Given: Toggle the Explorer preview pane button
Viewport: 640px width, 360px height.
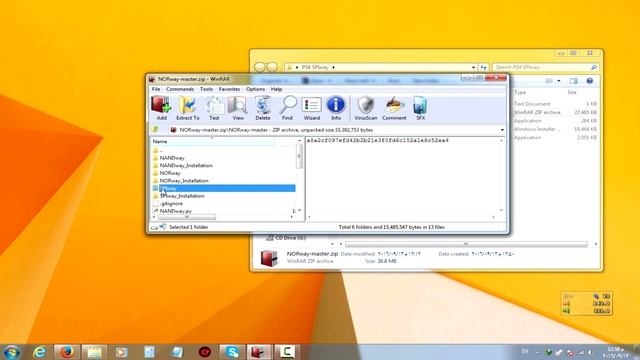Looking at the screenshot, I should (573, 81).
